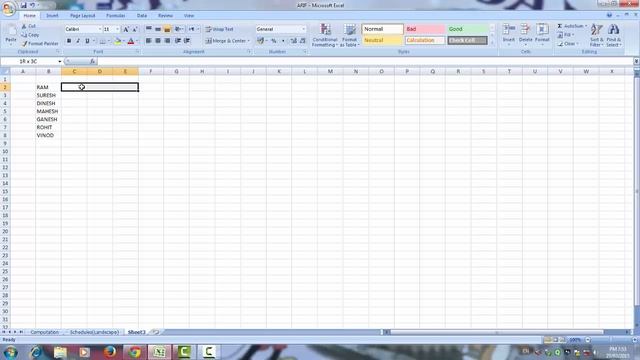The height and width of the screenshot is (360, 640).
Task: Expand the Clear options dropdown
Action: tap(578, 43)
